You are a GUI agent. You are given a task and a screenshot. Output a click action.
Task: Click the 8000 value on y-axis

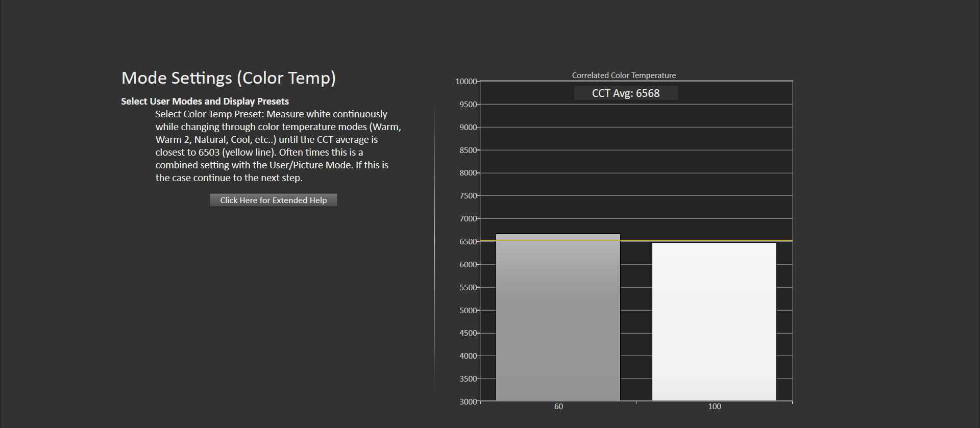468,173
